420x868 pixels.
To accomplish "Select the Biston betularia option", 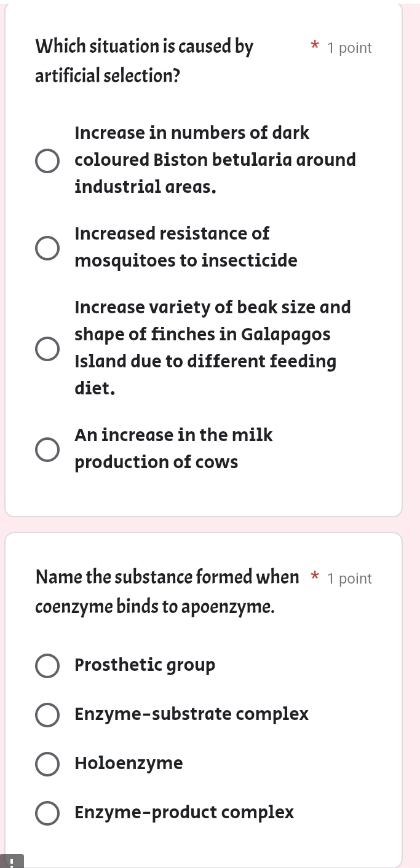I will pyautogui.click(x=47, y=160).
